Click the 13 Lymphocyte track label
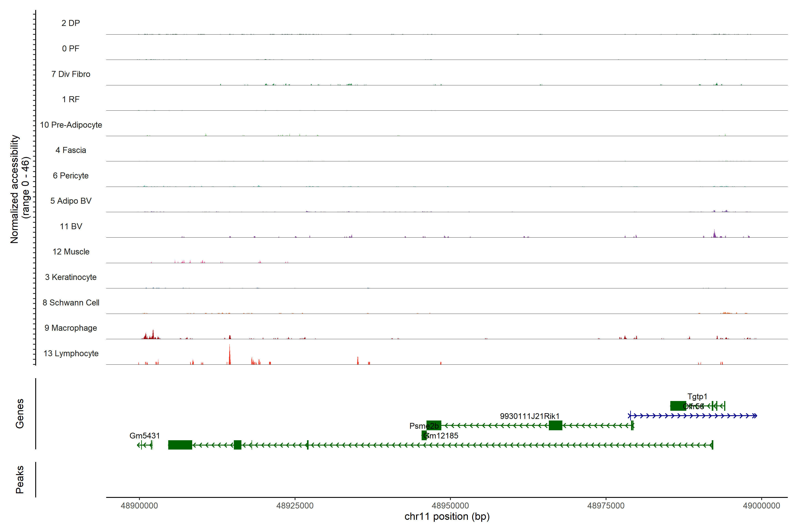 tap(71, 353)
